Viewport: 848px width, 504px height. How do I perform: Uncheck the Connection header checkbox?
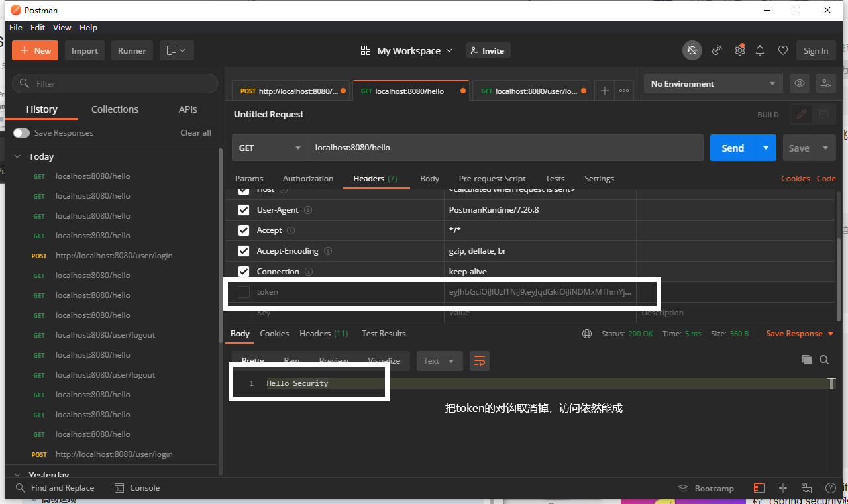click(244, 272)
